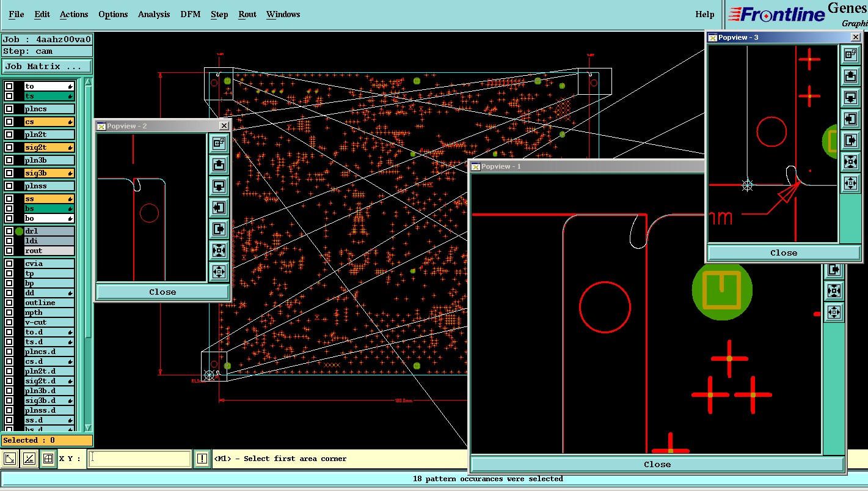Open the Job Matrix button
Image resolution: width=868 pixels, height=491 pixels.
pos(47,66)
